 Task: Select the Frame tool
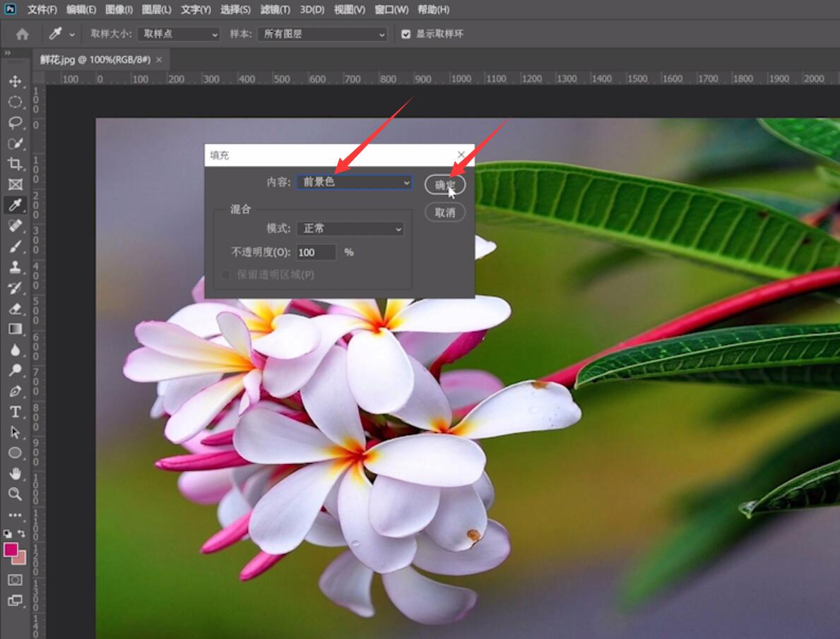click(15, 185)
